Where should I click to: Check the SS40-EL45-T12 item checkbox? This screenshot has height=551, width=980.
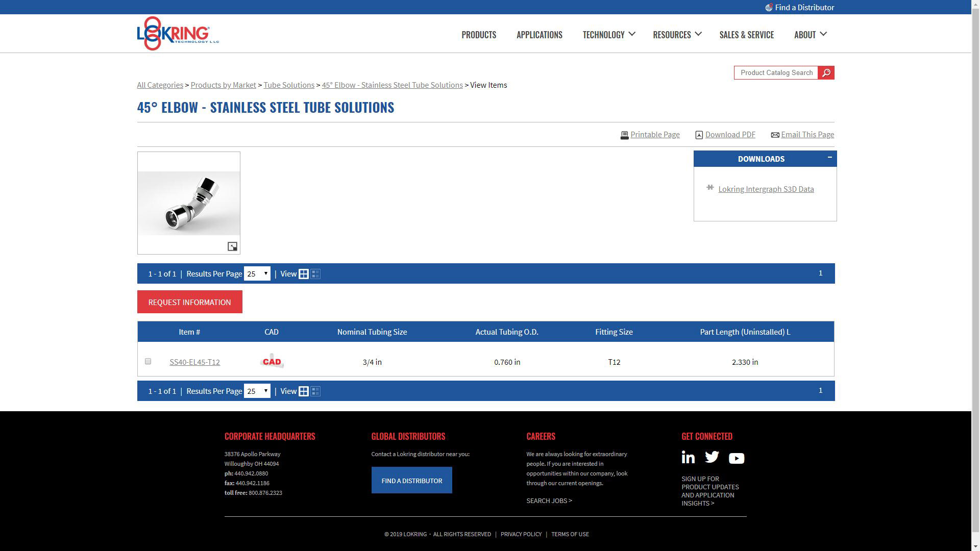(148, 361)
